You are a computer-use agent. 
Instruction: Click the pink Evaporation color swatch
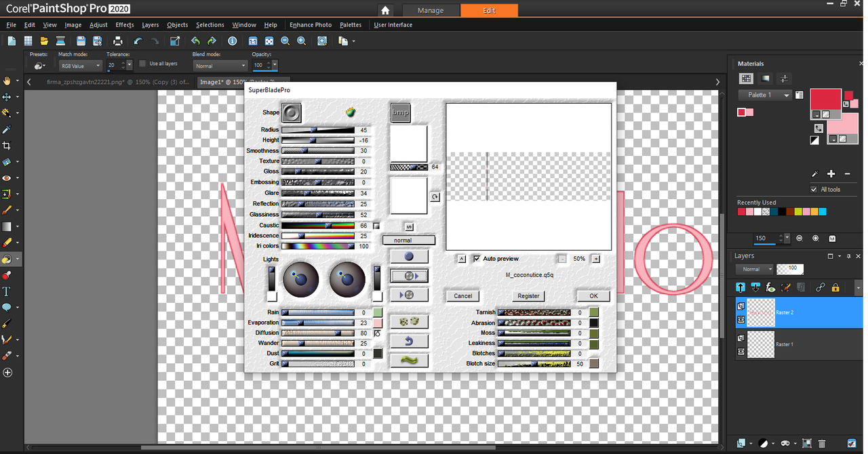point(378,323)
